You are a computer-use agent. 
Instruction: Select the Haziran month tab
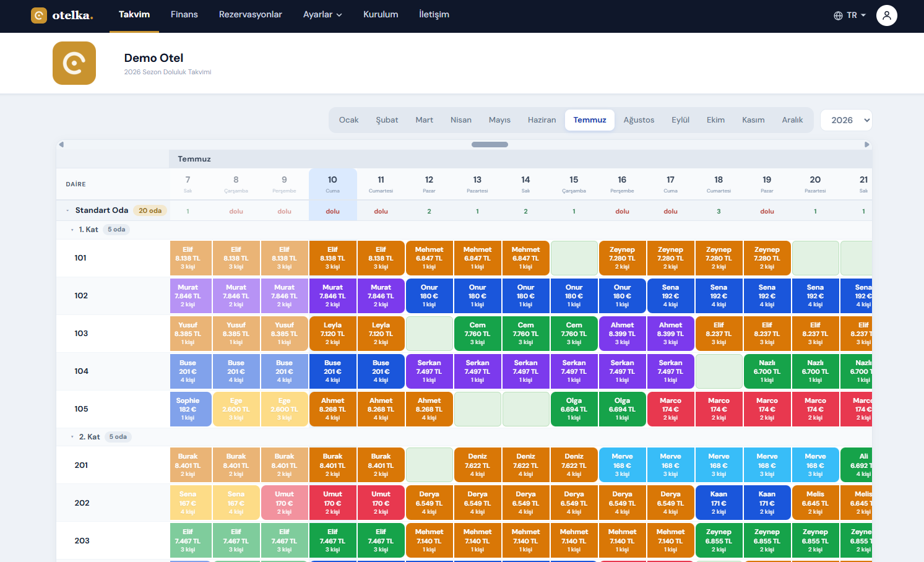click(542, 120)
